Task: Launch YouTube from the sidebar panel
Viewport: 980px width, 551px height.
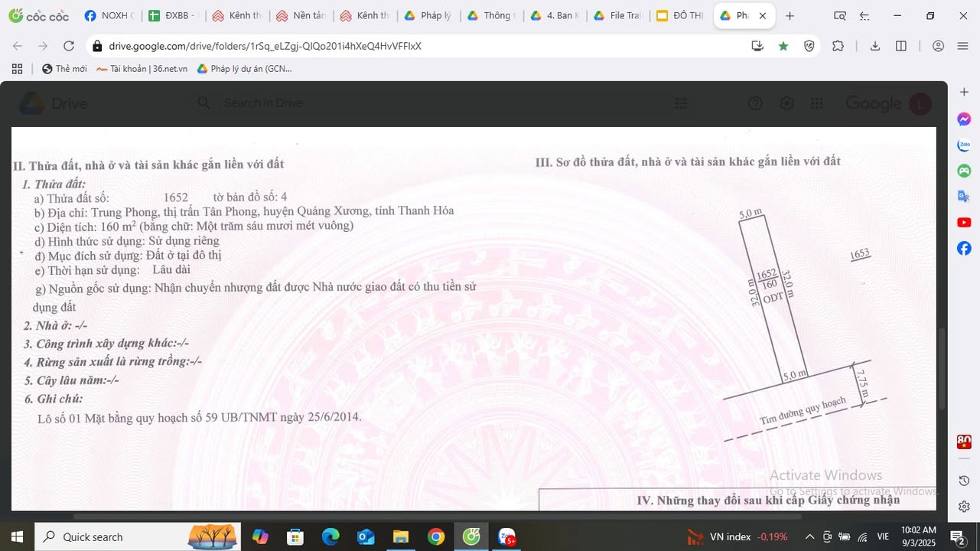Action: [964, 222]
